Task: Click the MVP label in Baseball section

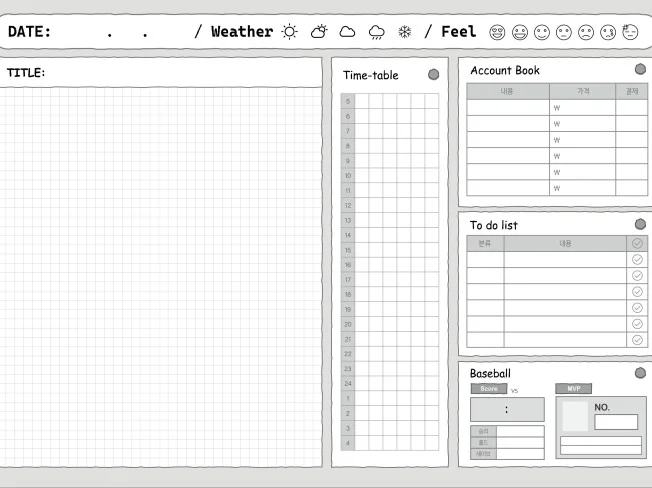Action: click(x=573, y=389)
